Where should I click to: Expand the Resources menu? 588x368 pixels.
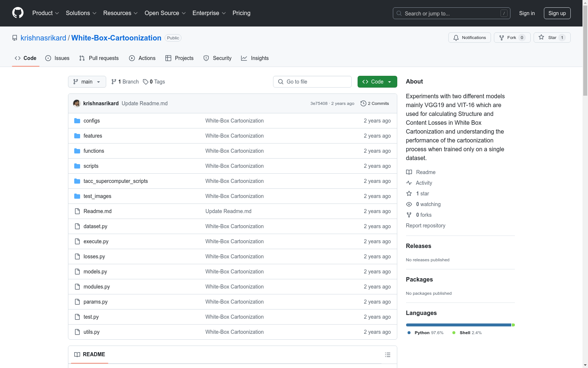pos(121,13)
